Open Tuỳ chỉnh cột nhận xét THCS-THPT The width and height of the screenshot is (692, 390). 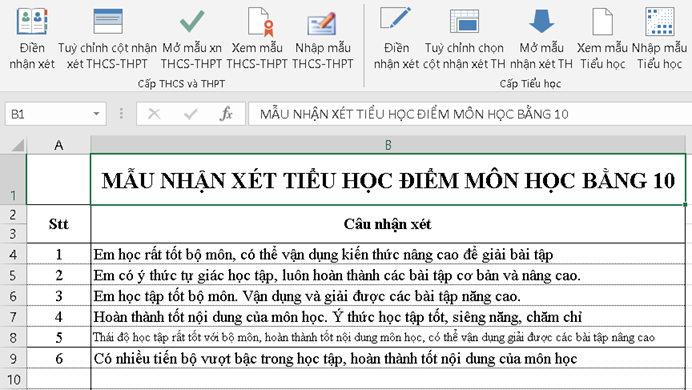(x=107, y=39)
